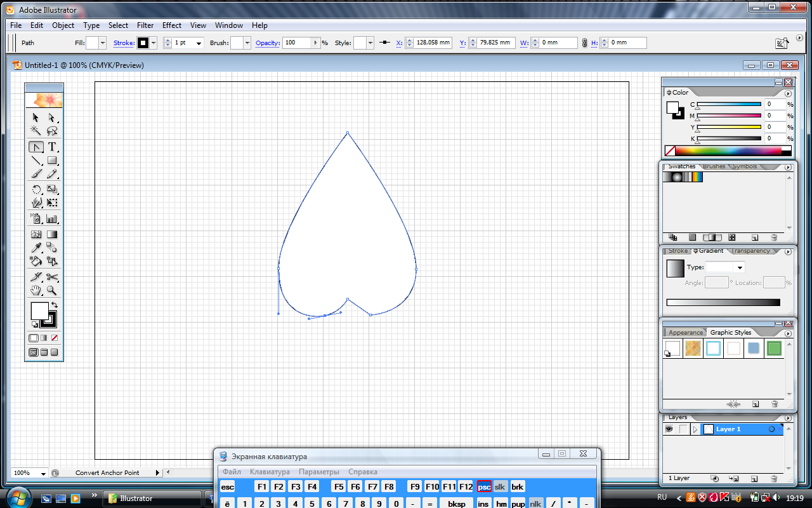Select the Zoom magnifier tool

(x=52, y=290)
